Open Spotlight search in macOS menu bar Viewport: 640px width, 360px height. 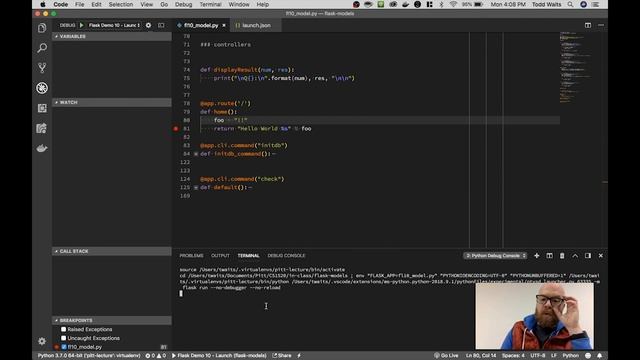coord(570,4)
